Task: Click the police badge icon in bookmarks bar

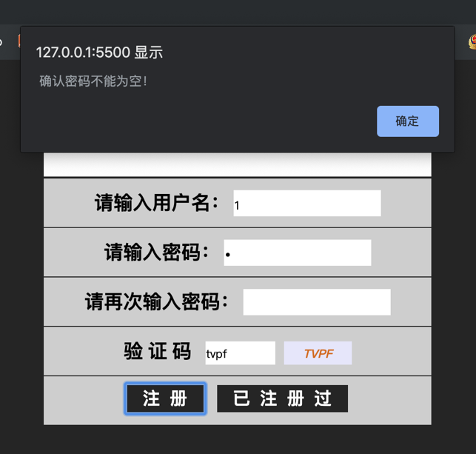Action: pyautogui.click(x=472, y=42)
